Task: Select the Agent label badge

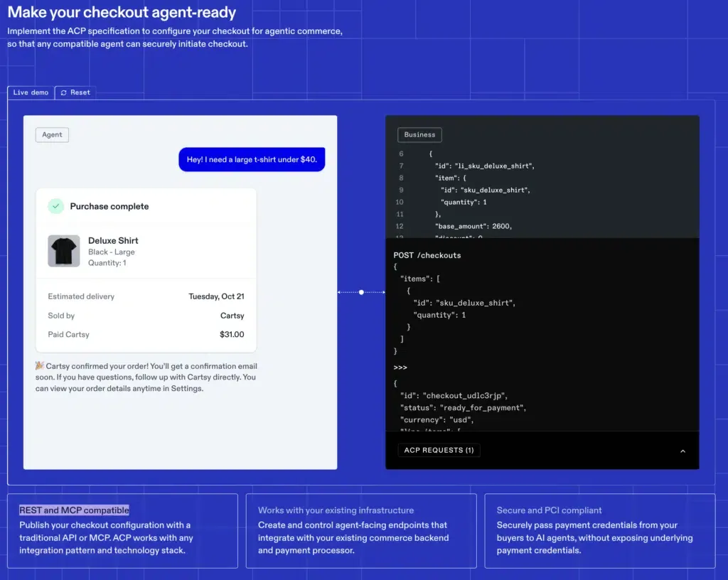Action: tap(52, 135)
